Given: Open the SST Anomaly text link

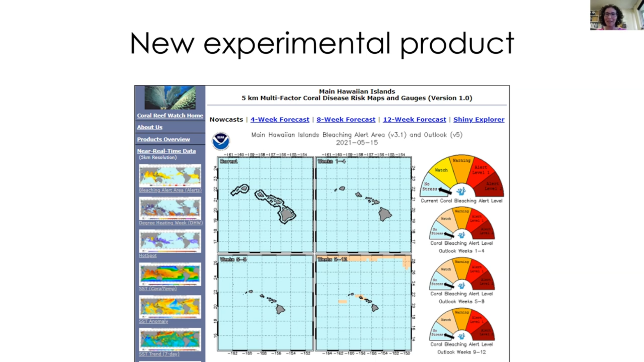Looking at the screenshot, I should click(153, 321).
